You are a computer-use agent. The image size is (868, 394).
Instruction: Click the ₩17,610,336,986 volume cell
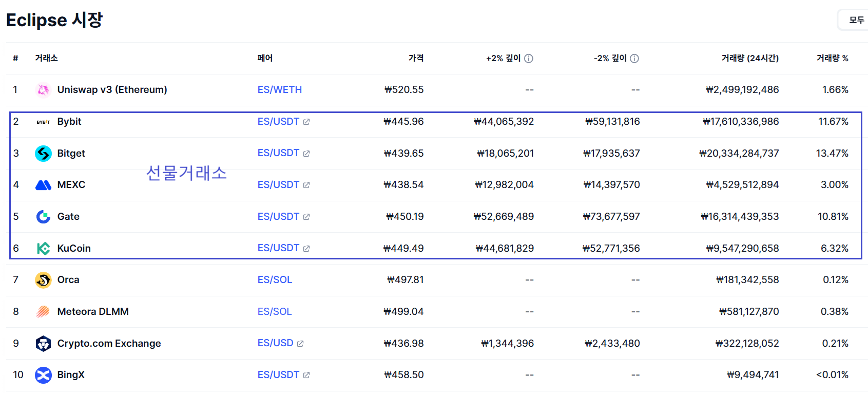pos(741,121)
